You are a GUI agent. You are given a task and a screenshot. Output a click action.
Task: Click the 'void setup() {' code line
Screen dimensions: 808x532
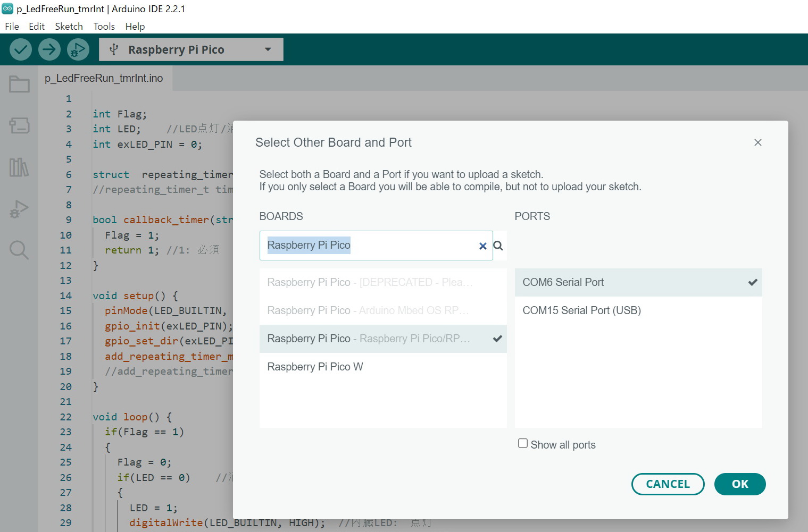(x=136, y=296)
